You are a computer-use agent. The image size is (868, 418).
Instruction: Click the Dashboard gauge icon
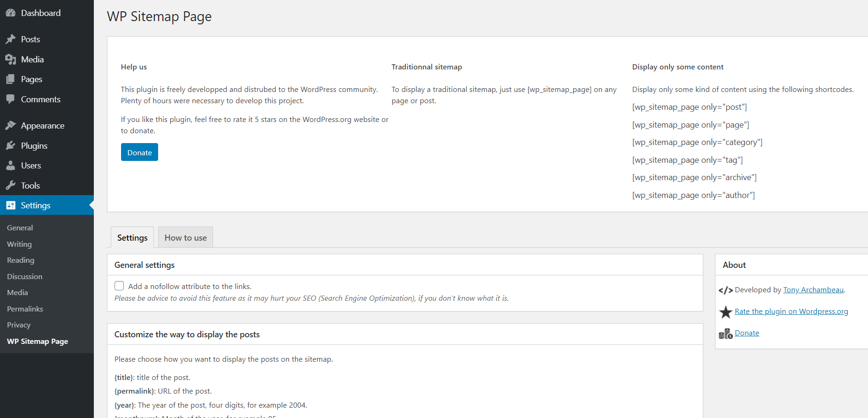click(x=11, y=13)
